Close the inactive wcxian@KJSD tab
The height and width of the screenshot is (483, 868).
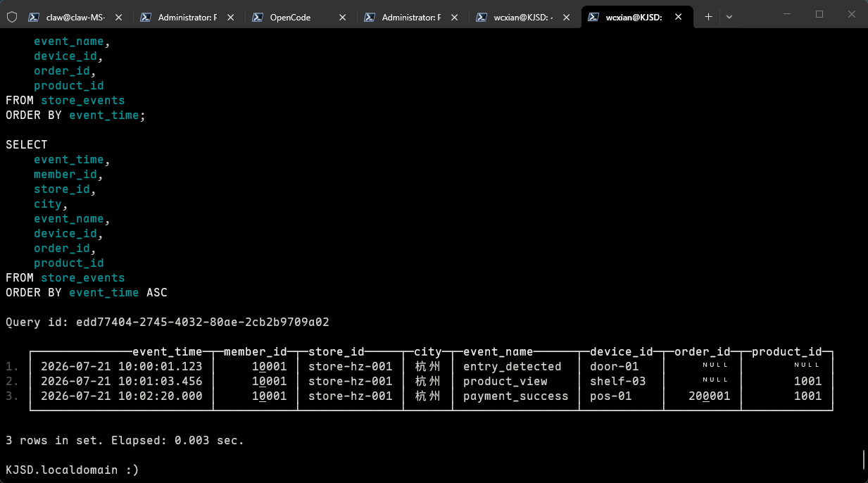(x=567, y=17)
